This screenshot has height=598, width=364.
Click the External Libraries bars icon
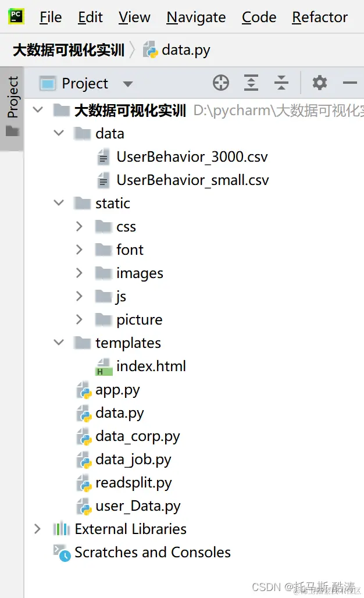pos(62,529)
